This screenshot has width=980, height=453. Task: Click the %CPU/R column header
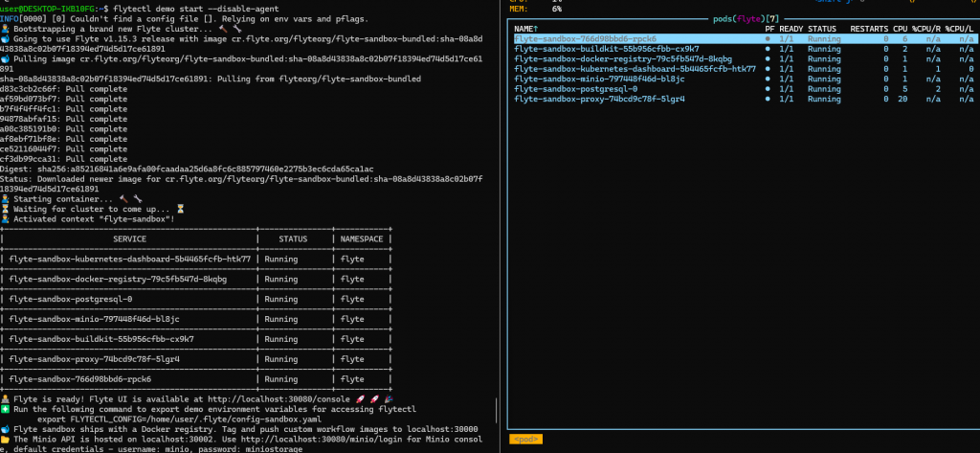(x=926, y=29)
